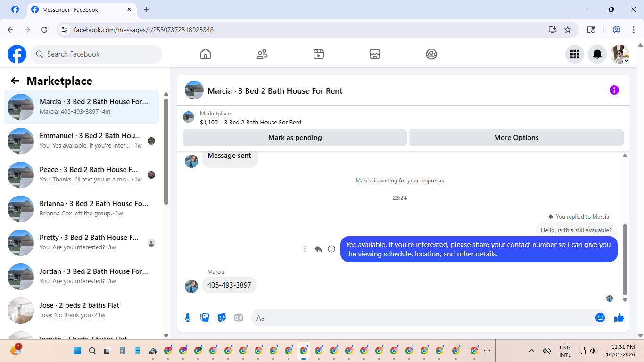The width and height of the screenshot is (644, 362).
Task: Click the Facebook logo
Action: [x=17, y=54]
